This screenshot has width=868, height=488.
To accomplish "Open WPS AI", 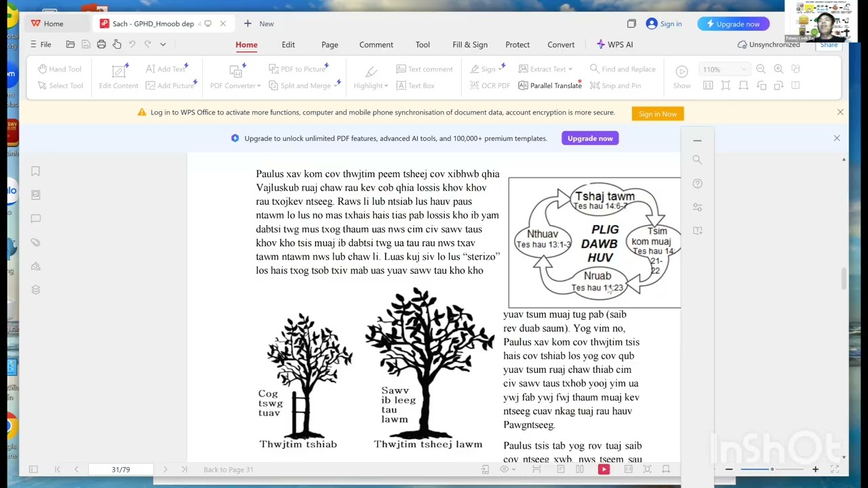I will click(x=614, y=45).
